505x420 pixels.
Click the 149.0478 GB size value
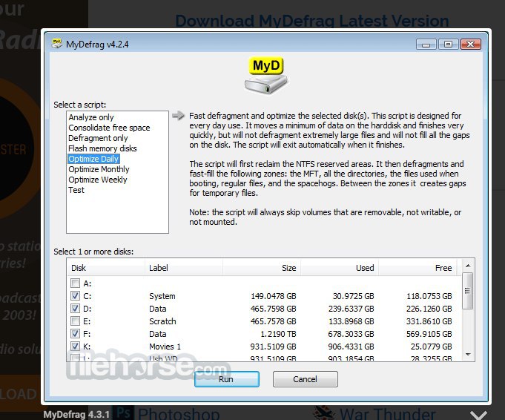pyautogui.click(x=273, y=296)
